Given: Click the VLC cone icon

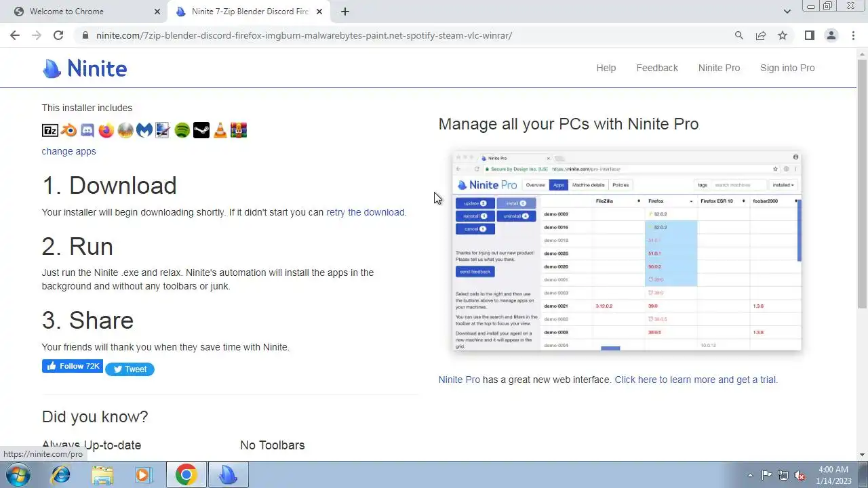Looking at the screenshot, I should coord(220,130).
